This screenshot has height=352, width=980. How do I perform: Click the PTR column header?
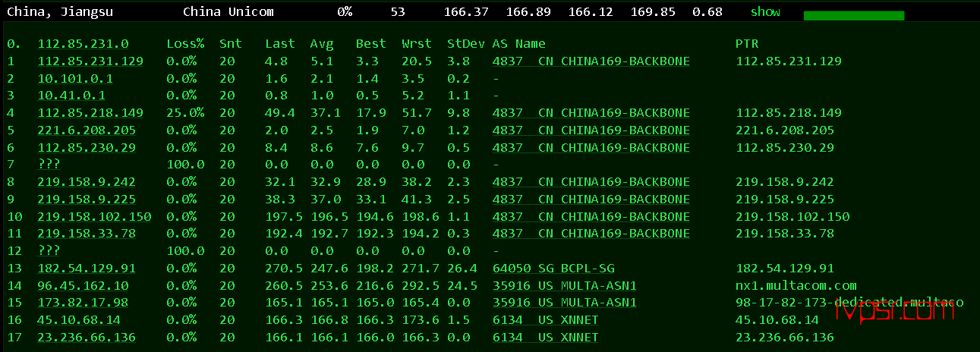pyautogui.click(x=747, y=44)
